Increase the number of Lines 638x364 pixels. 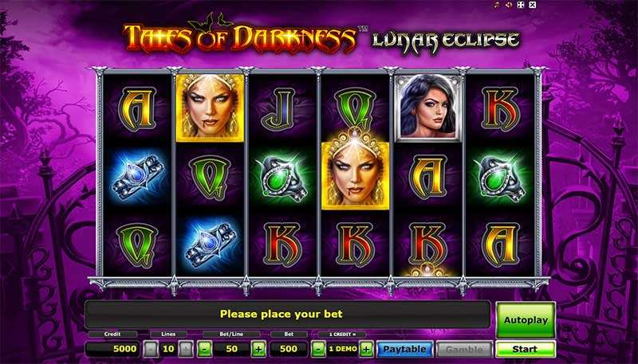coord(186,349)
